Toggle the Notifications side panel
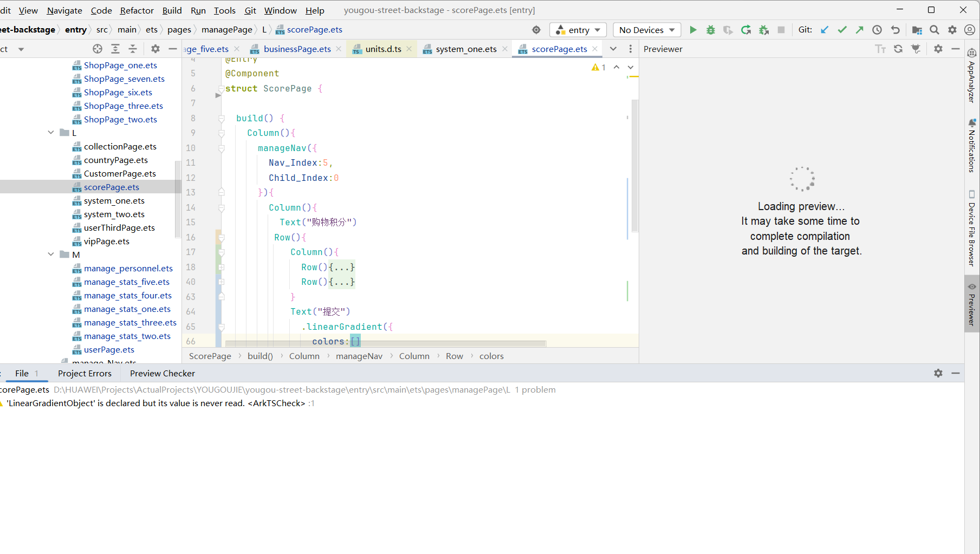The image size is (980, 554). pyautogui.click(x=972, y=146)
